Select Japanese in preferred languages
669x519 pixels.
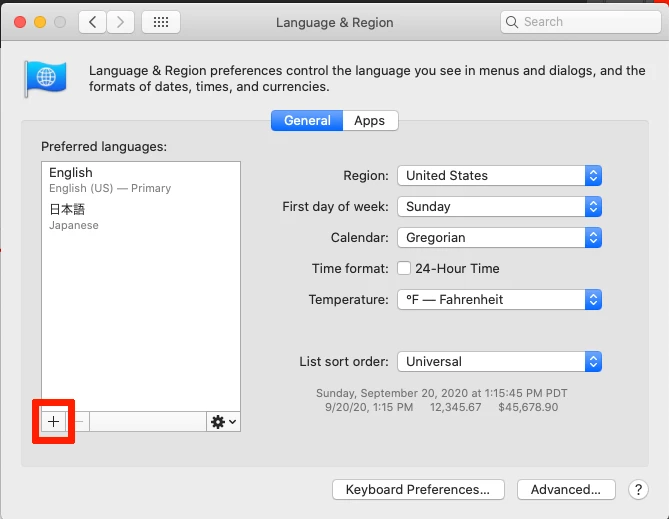141,217
